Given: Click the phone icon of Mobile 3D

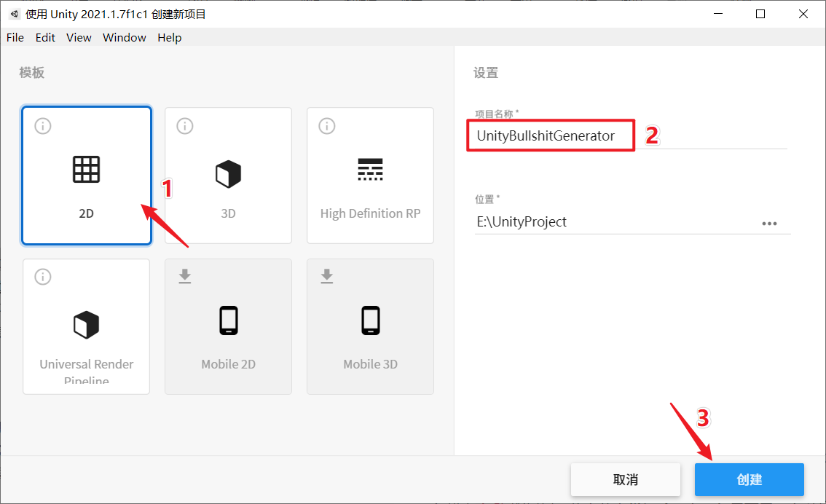Looking at the screenshot, I should point(371,320).
